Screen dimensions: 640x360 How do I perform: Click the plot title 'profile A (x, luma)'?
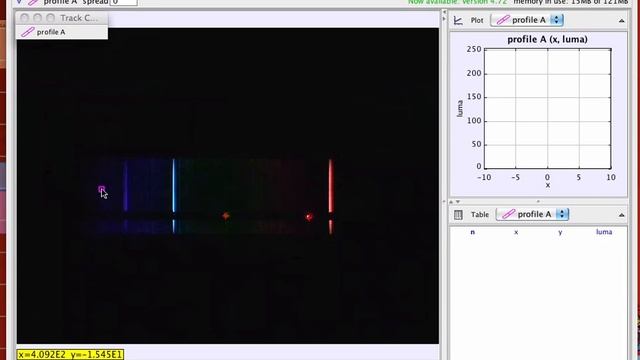pos(547,40)
